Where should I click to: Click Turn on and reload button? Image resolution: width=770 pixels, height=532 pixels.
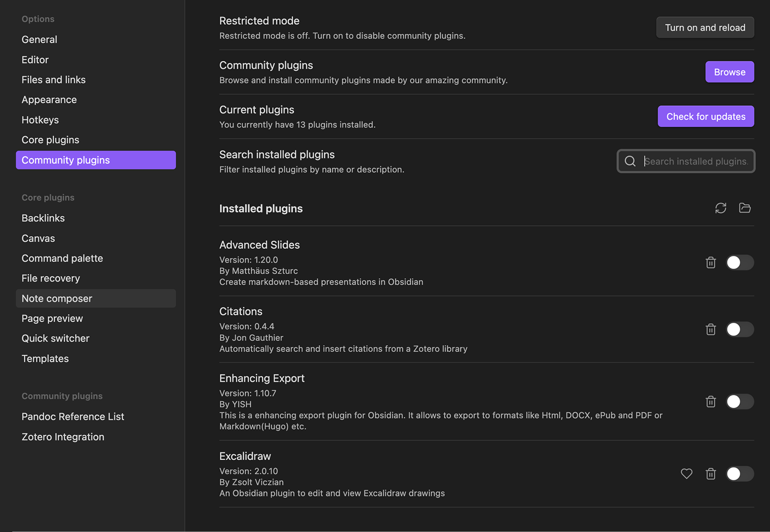point(705,27)
